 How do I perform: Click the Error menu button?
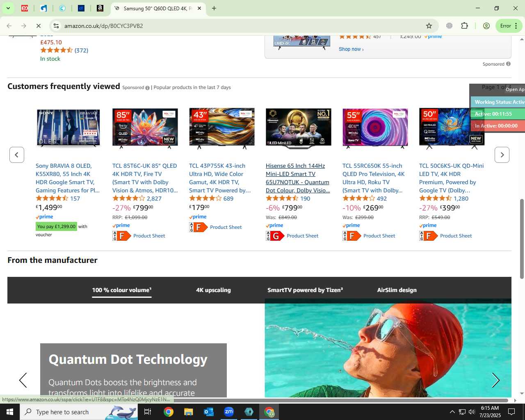coord(509,26)
